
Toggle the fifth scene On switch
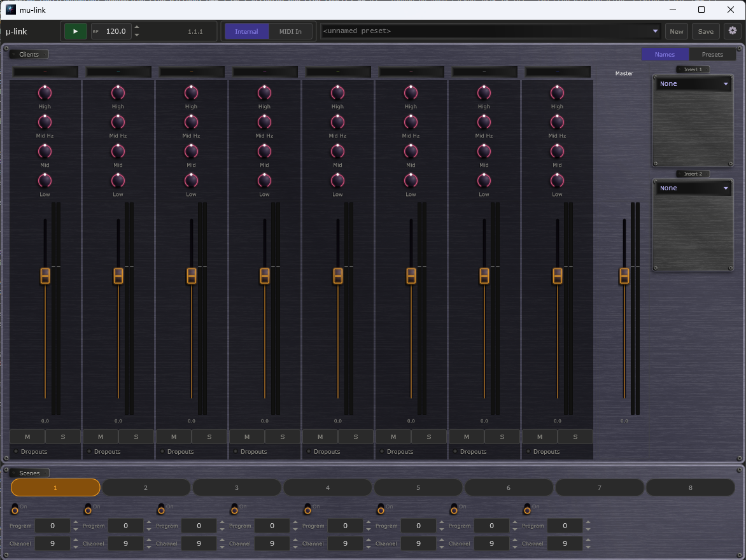[x=307, y=508]
